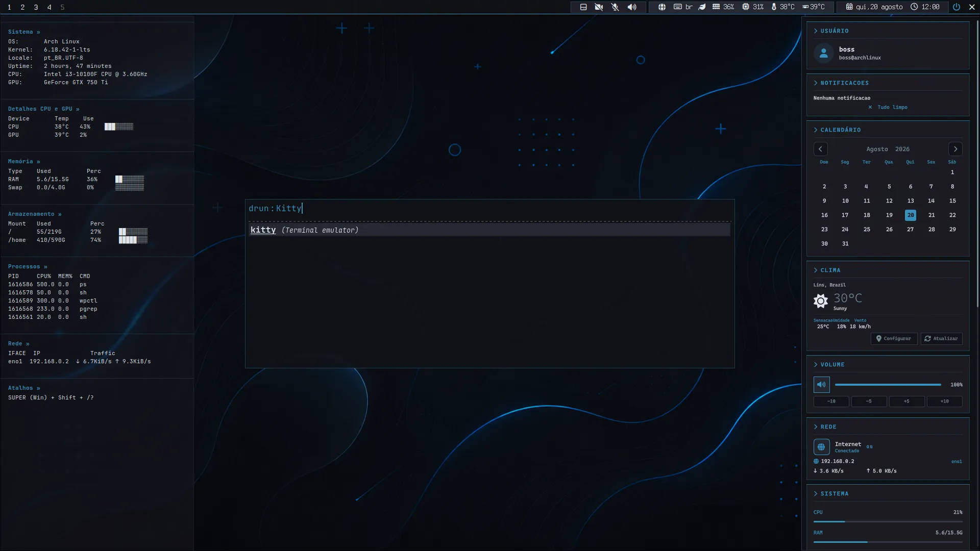Click the Configurar weather button

click(894, 339)
